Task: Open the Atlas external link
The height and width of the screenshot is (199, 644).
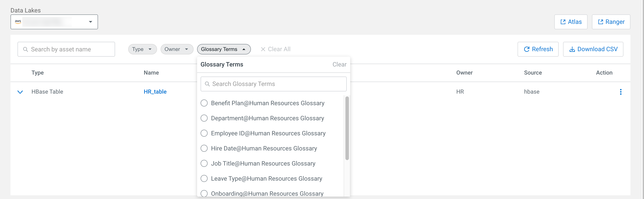Action: [571, 22]
